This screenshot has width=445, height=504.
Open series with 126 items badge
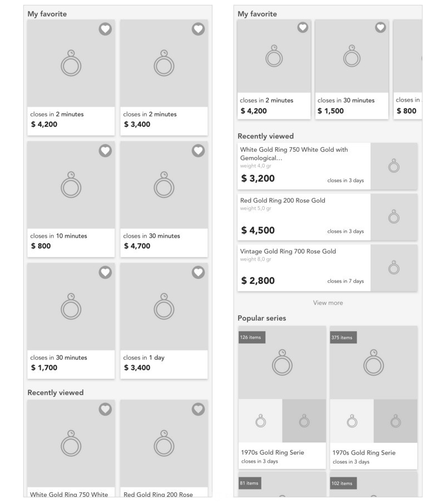click(x=282, y=397)
